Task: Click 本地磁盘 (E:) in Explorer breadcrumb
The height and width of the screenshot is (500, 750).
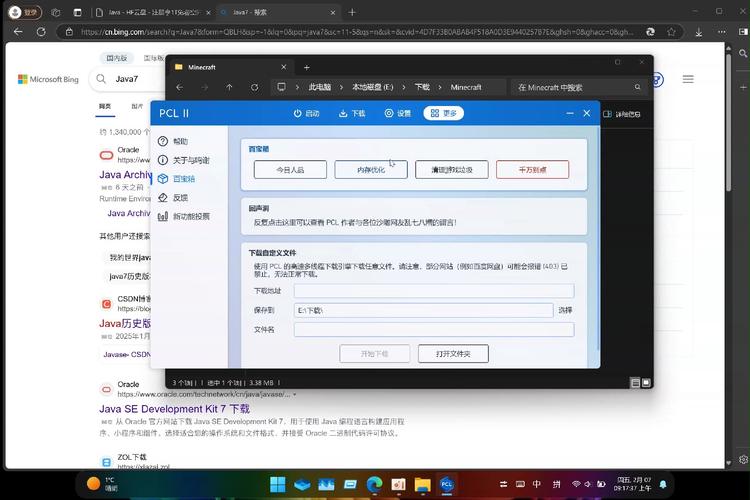Action: (373, 87)
